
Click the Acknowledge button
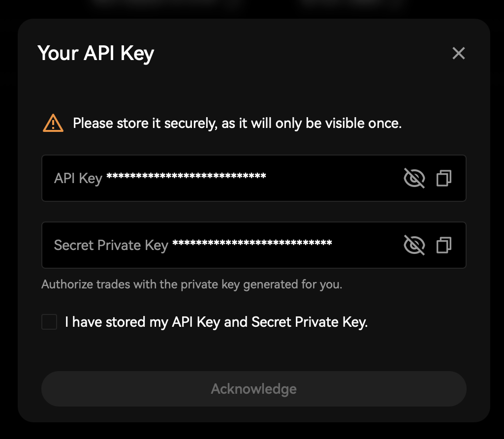pos(253,389)
